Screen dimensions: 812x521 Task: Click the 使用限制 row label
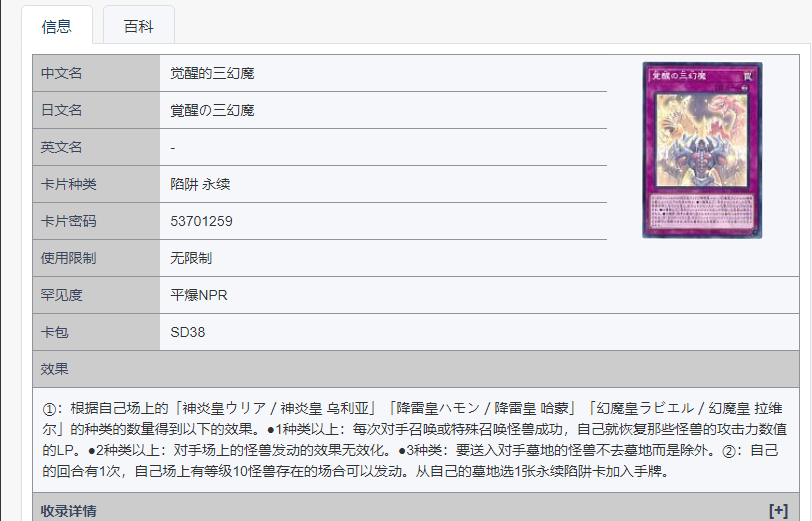pyautogui.click(x=68, y=258)
